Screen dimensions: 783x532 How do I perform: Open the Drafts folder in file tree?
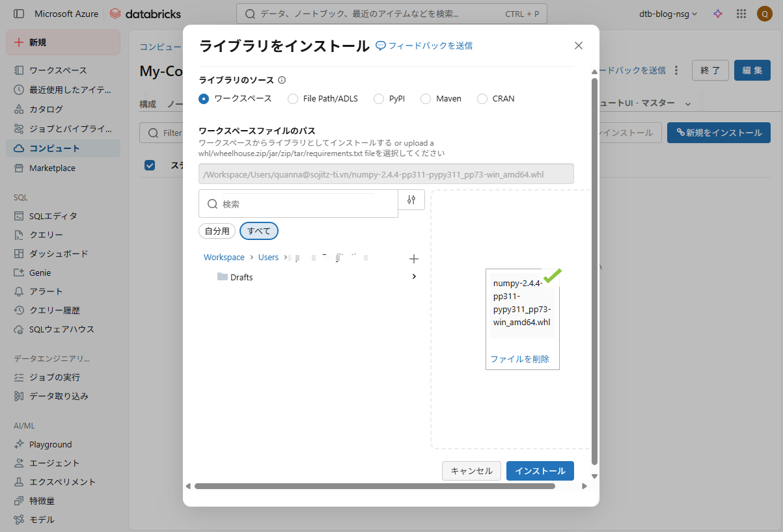pyautogui.click(x=241, y=277)
